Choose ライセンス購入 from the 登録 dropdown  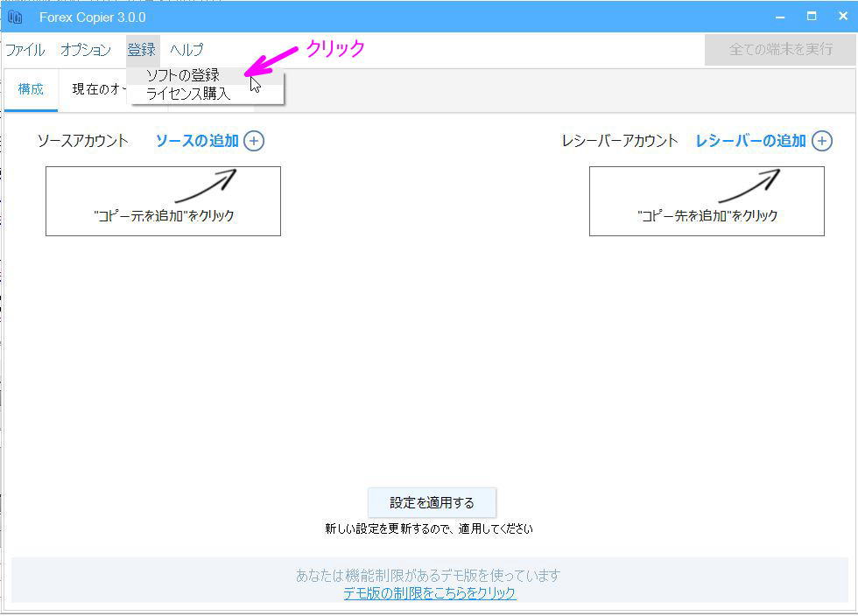[x=188, y=94]
